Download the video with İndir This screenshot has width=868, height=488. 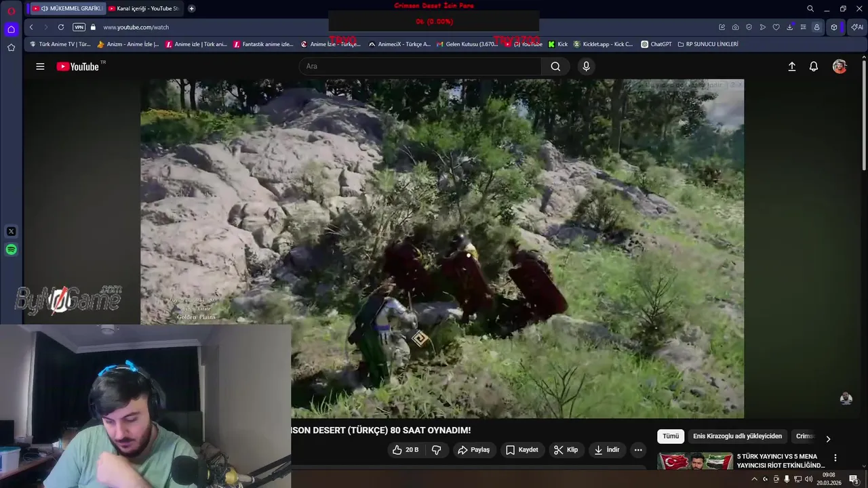(606, 450)
